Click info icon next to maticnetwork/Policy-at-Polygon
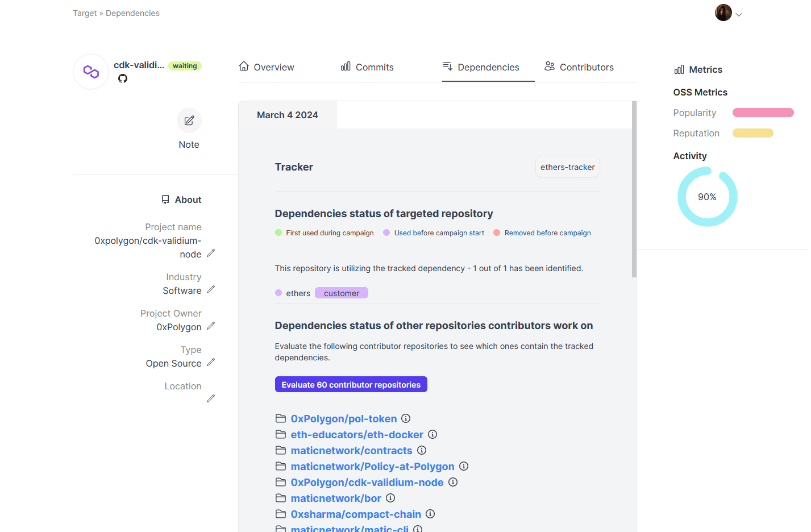Image resolution: width=811 pixels, height=532 pixels. tap(464, 466)
